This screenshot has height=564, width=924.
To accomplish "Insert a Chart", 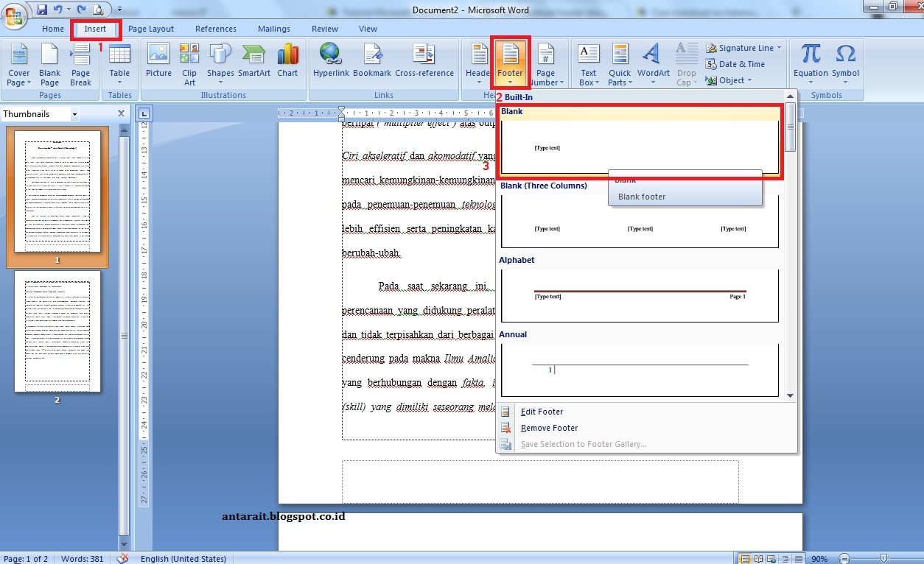I will click(287, 63).
